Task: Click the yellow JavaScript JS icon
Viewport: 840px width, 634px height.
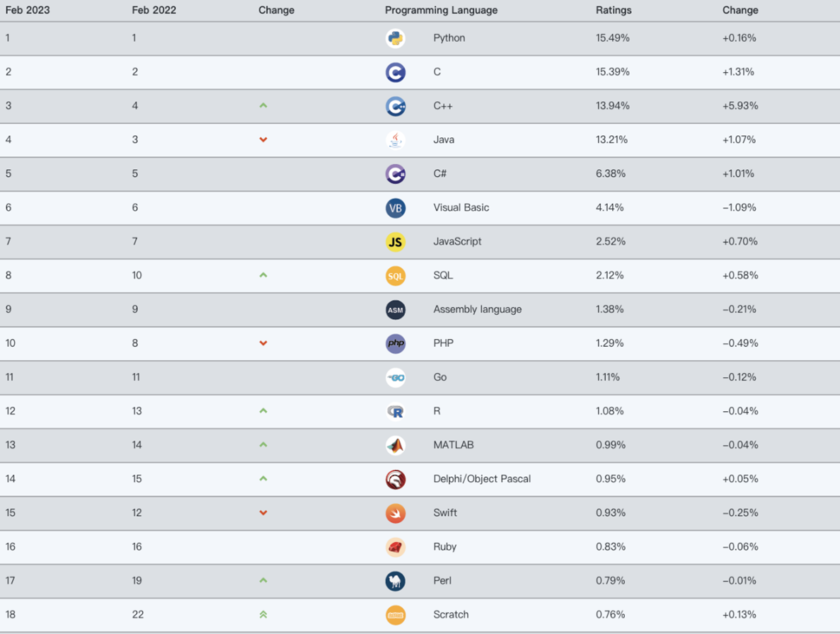Action: [395, 242]
